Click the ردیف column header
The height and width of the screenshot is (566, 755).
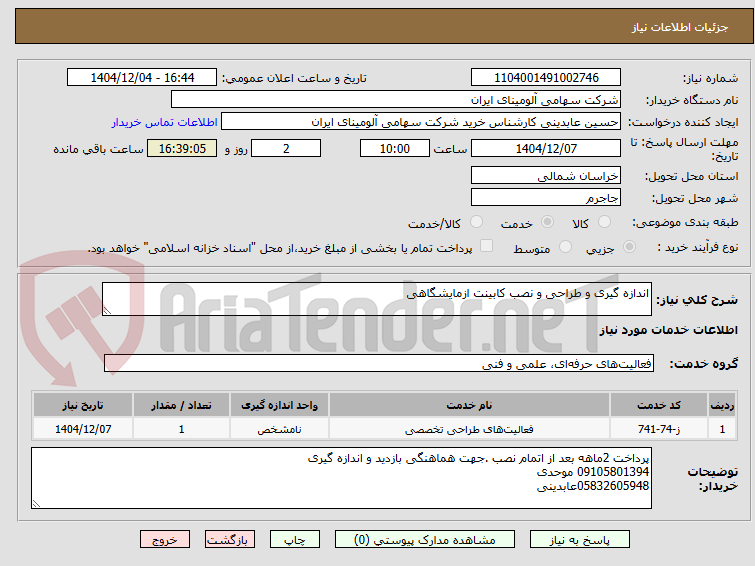722,405
